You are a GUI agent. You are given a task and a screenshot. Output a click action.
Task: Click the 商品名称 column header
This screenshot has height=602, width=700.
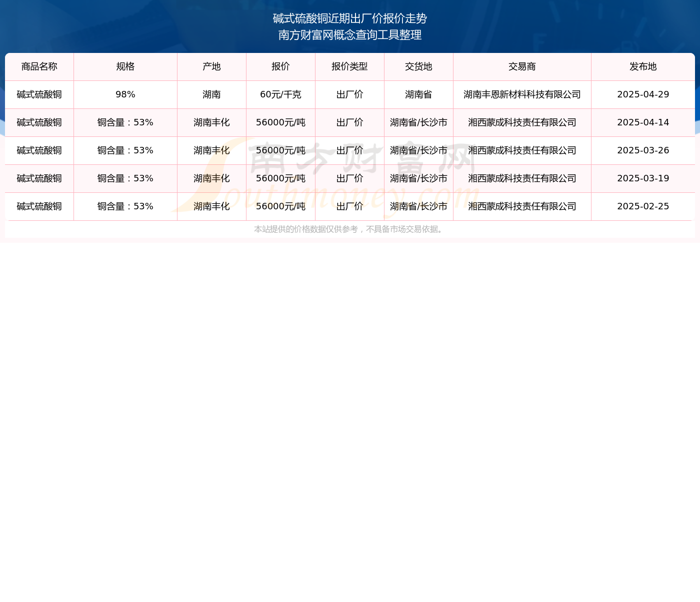tap(39, 66)
